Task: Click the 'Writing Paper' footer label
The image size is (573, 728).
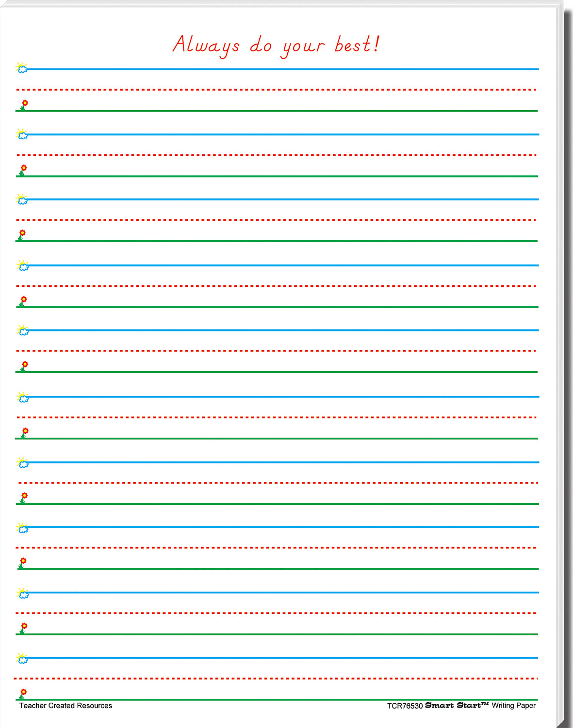Action: point(513,705)
